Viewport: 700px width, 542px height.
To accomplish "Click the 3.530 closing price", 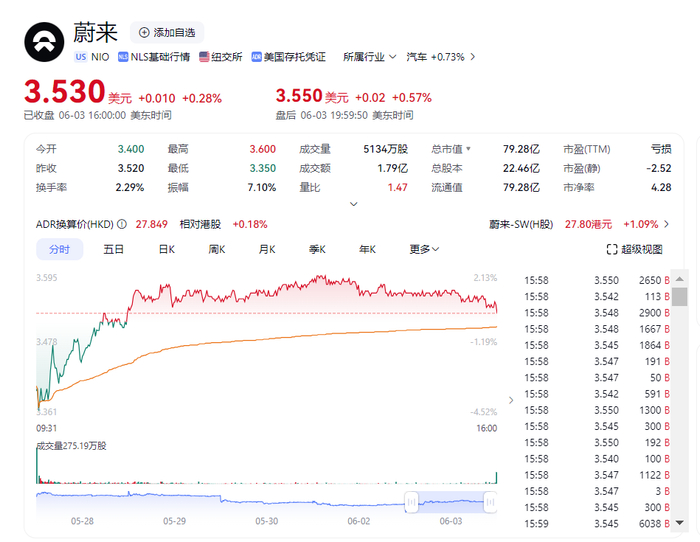I will coord(65,92).
